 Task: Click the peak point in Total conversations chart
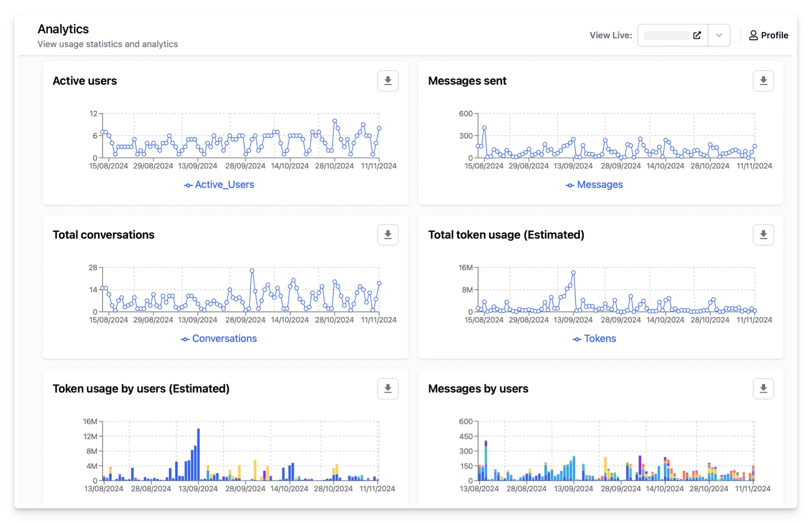252,271
